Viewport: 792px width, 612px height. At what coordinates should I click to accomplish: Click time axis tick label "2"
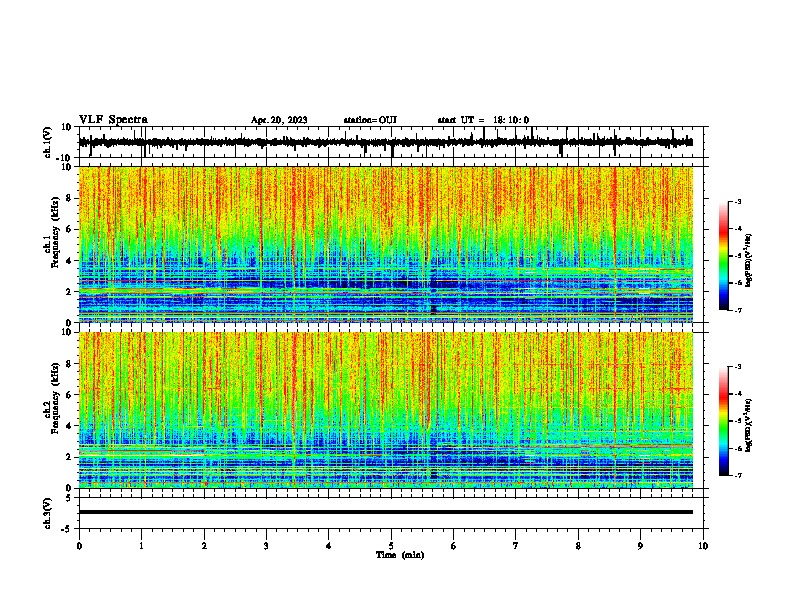pyautogui.click(x=204, y=546)
